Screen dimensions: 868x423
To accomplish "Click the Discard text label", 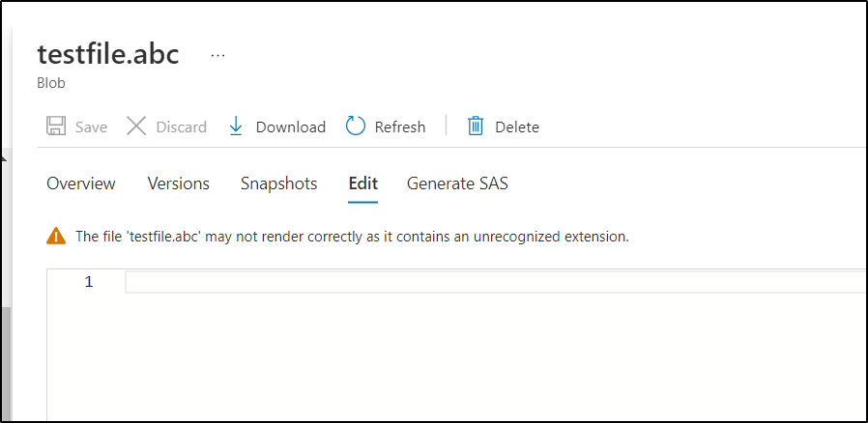I will click(181, 127).
